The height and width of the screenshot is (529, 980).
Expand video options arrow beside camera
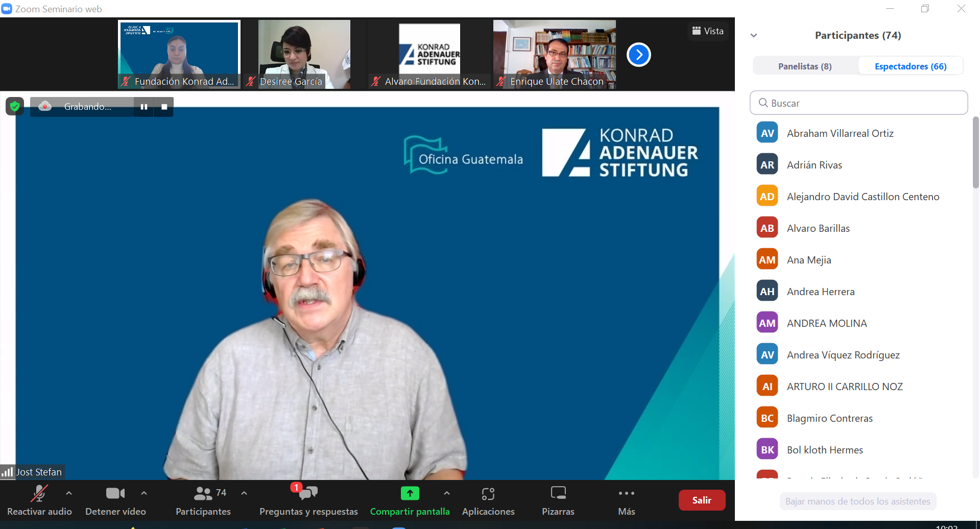[x=144, y=493]
